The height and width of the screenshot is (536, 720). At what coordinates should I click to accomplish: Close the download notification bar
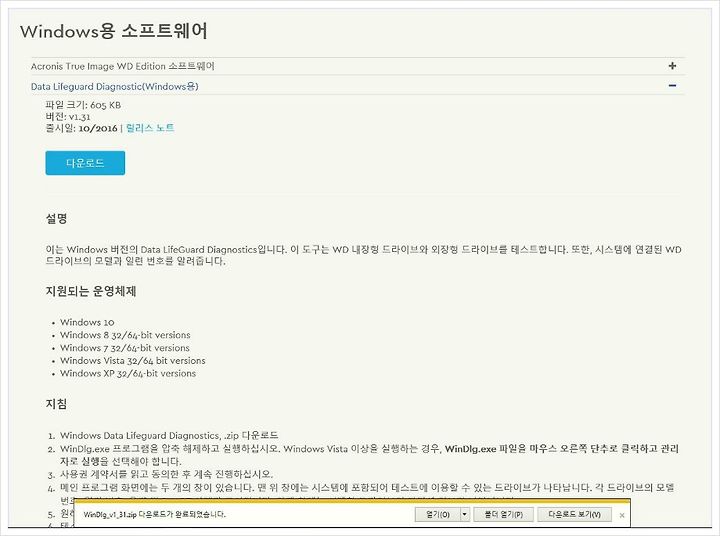(622, 515)
